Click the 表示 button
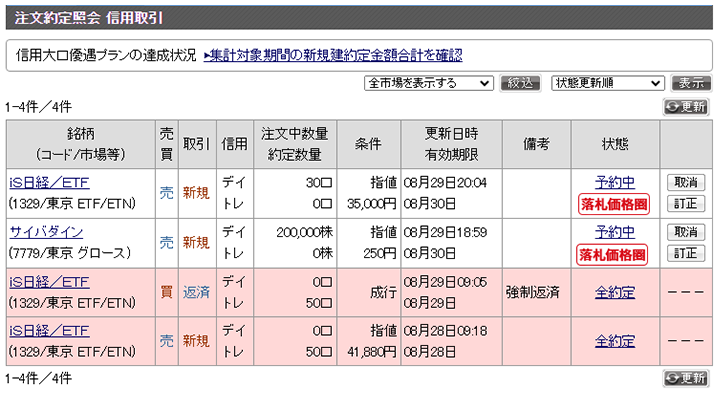 point(691,83)
